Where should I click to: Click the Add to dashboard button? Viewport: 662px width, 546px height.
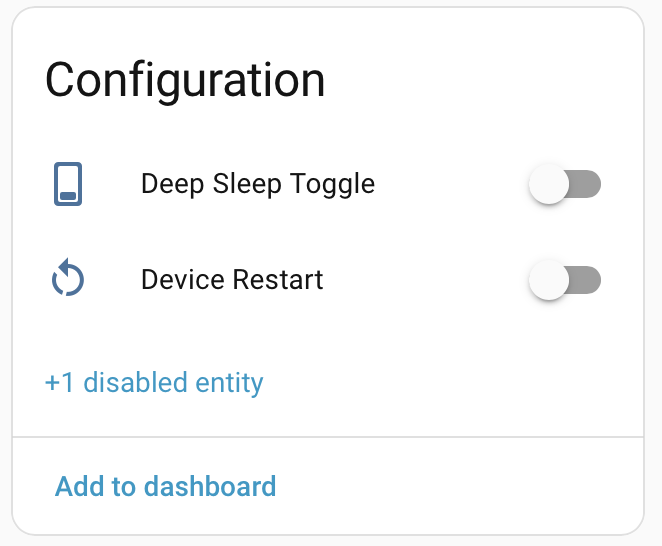[x=165, y=487]
